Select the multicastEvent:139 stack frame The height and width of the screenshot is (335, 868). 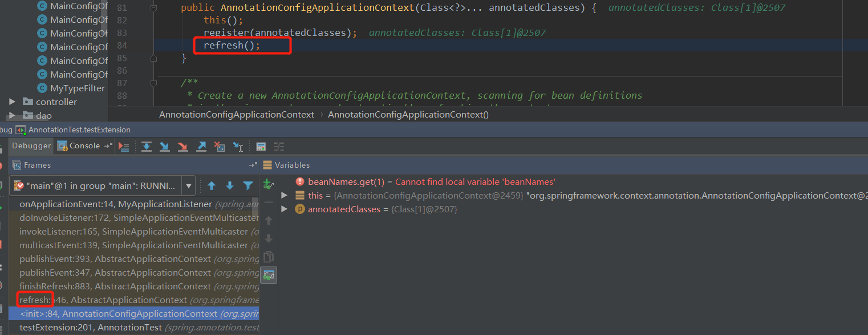click(134, 245)
